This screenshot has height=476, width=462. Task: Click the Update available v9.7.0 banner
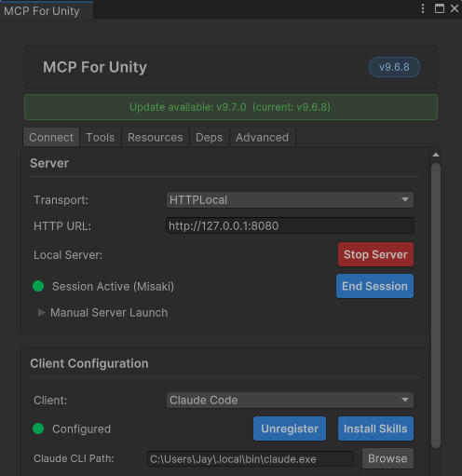click(231, 107)
